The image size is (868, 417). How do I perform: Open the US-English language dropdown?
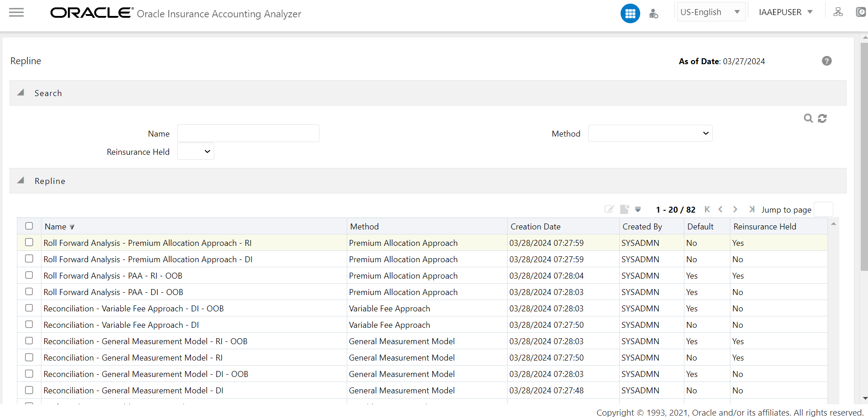click(711, 12)
